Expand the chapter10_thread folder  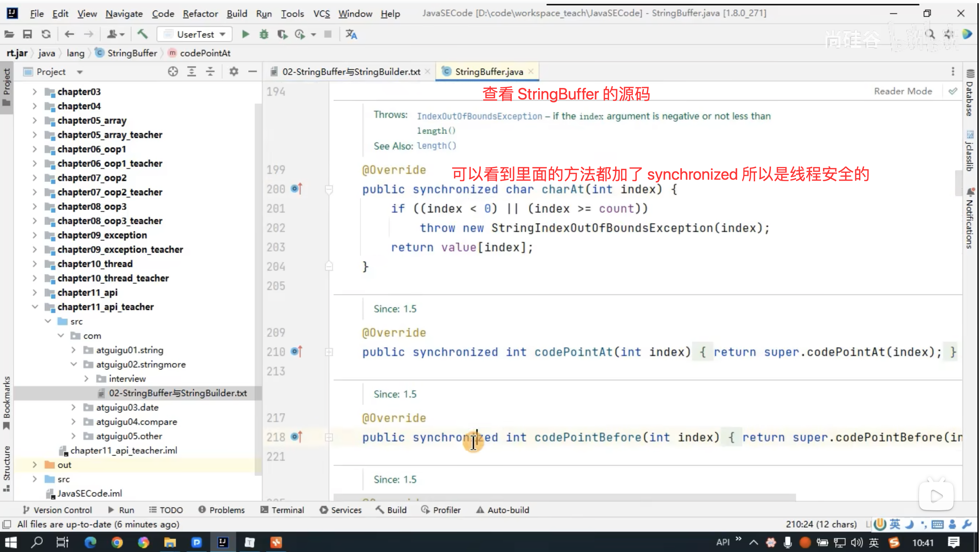click(x=35, y=263)
